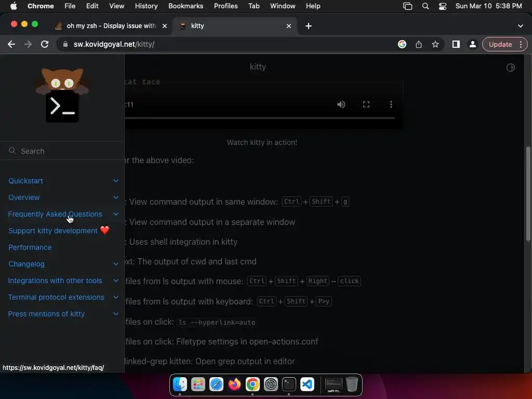Expand Press mentions of kitty chevron
This screenshot has height=399, width=532.
click(x=116, y=313)
